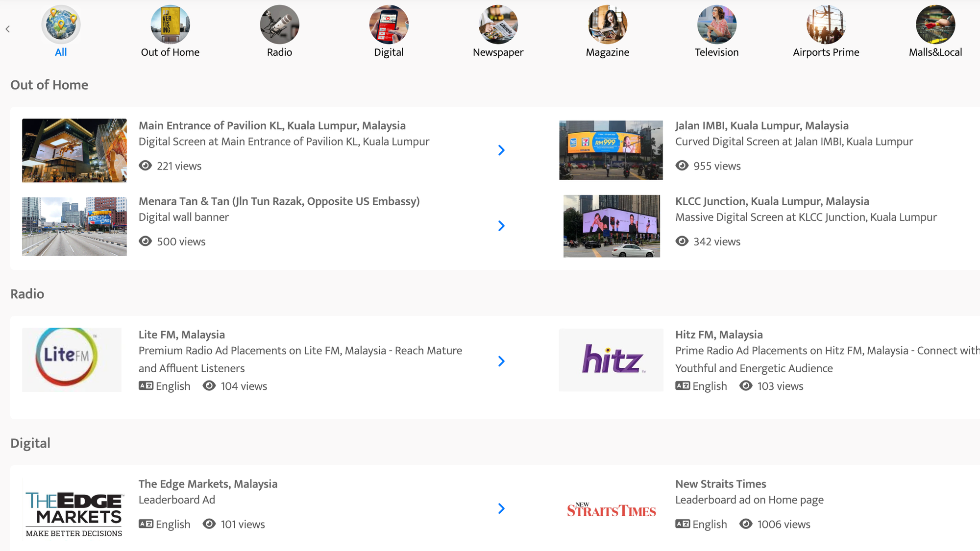
Task: Open KLCC Junction, Kuala Lumpur listing title
Action: coord(772,201)
